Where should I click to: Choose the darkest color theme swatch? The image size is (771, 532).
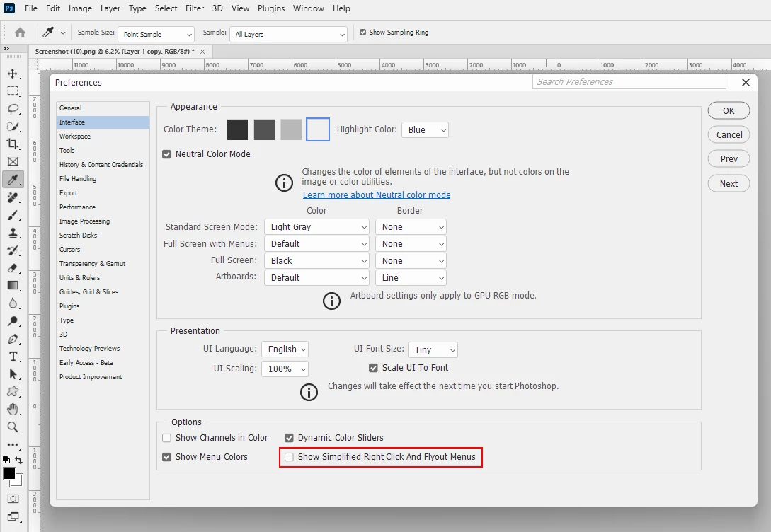(x=237, y=129)
